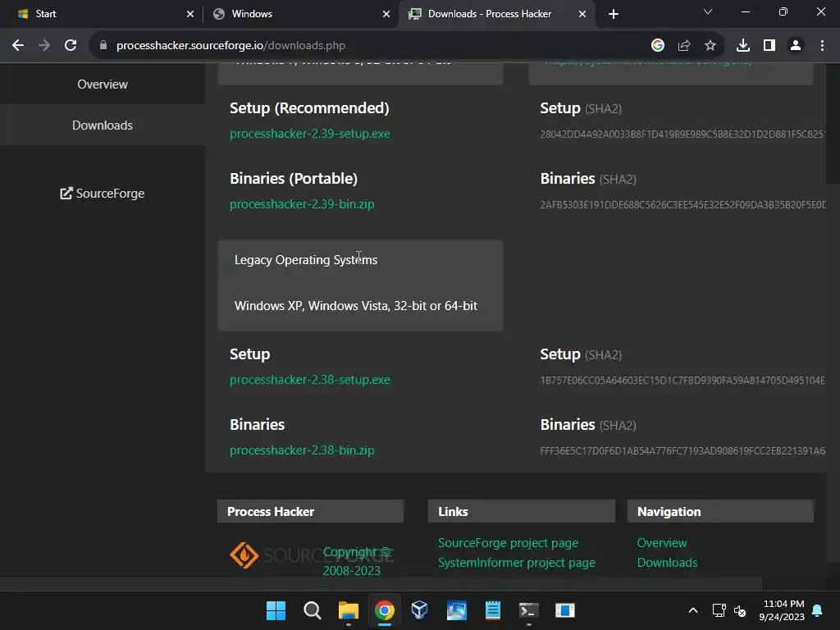Open Chrome three-dot menu
Viewport: 840px width, 630px height.
(822, 46)
